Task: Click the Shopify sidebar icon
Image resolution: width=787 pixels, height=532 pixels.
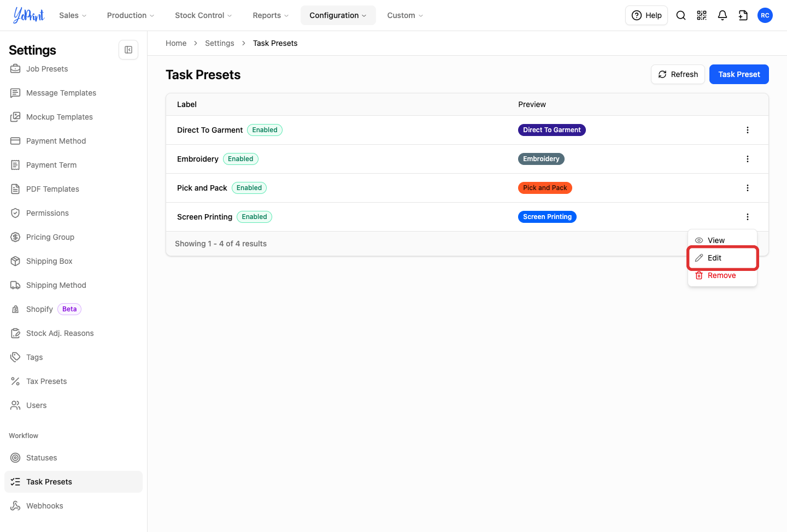Action: (x=15, y=309)
